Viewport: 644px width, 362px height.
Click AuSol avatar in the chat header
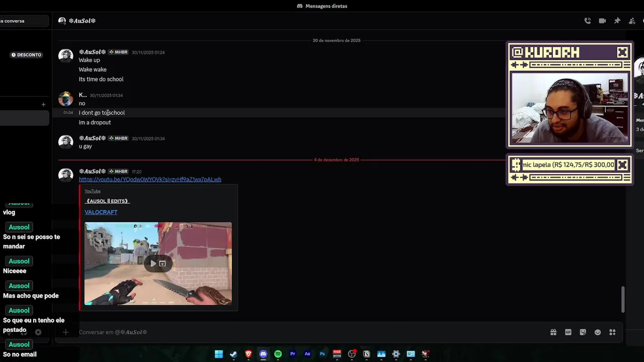62,21
